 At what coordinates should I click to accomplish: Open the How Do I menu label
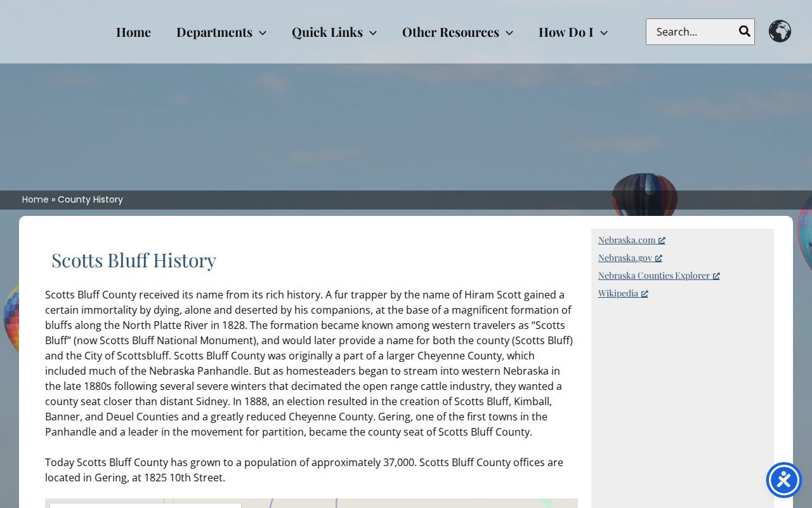pos(566,32)
